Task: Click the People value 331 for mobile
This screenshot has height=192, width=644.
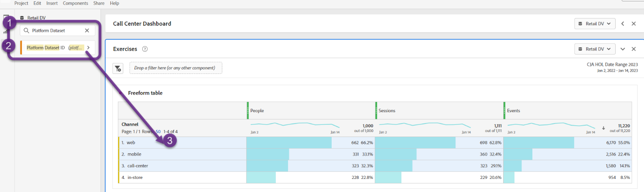Action: point(355,154)
